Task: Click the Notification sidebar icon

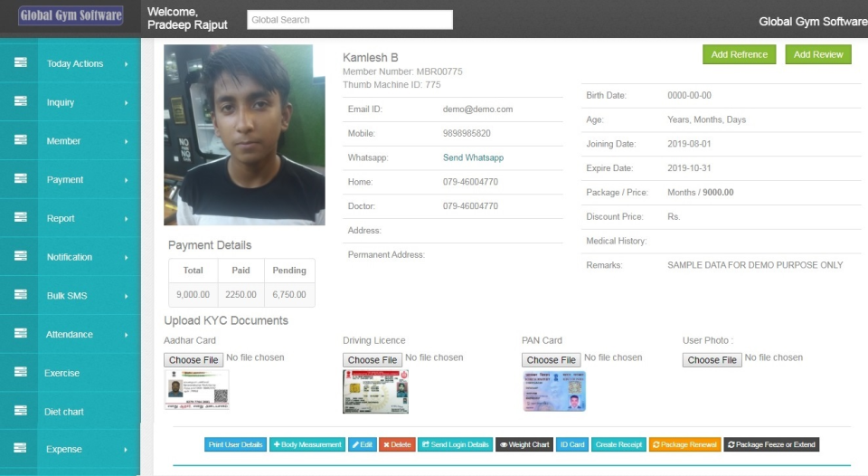Action: (21, 255)
